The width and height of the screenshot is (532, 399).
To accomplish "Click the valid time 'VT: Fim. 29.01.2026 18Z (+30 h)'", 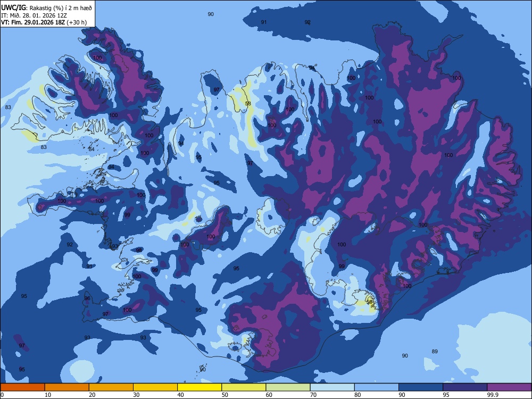I will [44, 22].
